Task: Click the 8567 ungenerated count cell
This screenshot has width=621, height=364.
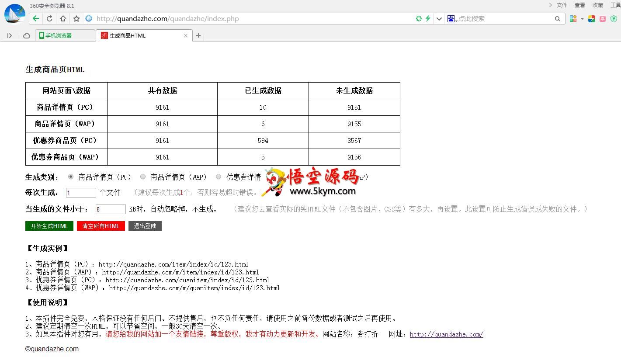Action: 354,140
